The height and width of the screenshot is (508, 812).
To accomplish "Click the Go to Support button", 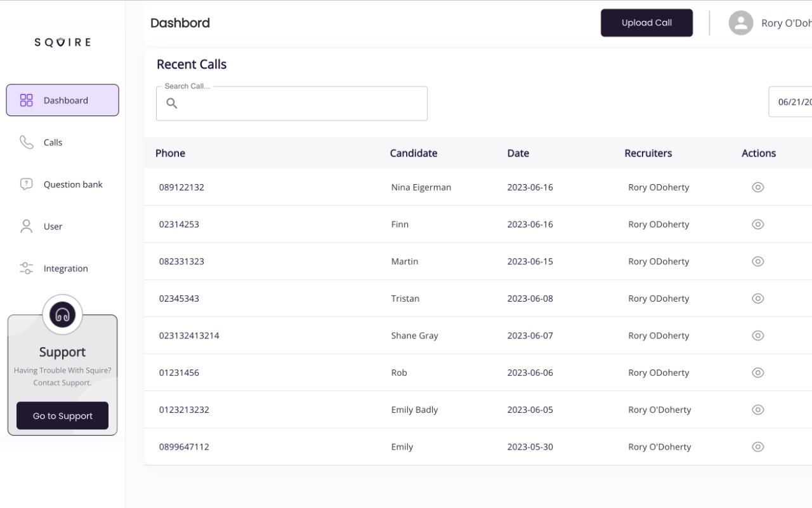I will (x=62, y=416).
